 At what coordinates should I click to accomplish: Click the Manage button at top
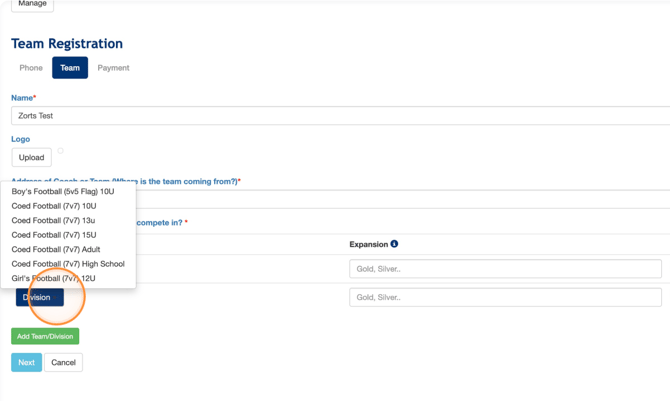tap(32, 5)
